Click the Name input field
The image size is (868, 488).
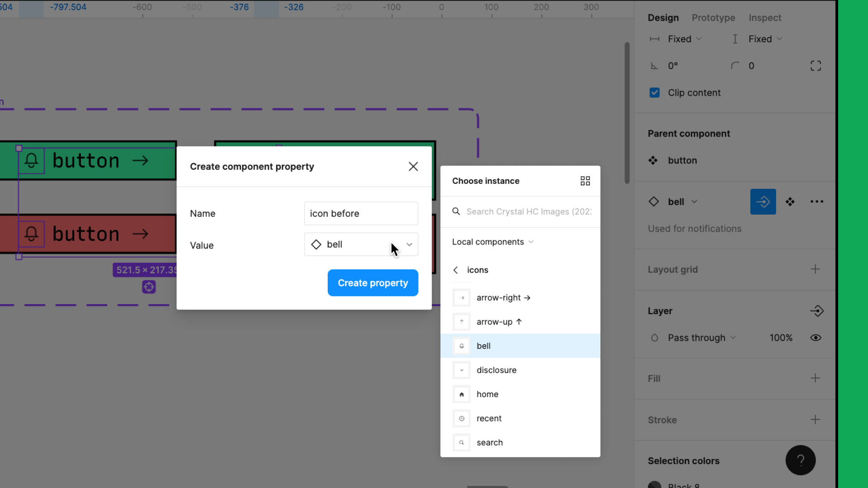[361, 213]
